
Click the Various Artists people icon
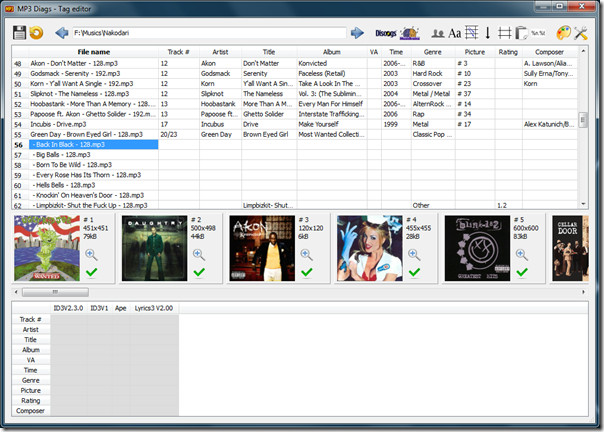click(x=438, y=34)
